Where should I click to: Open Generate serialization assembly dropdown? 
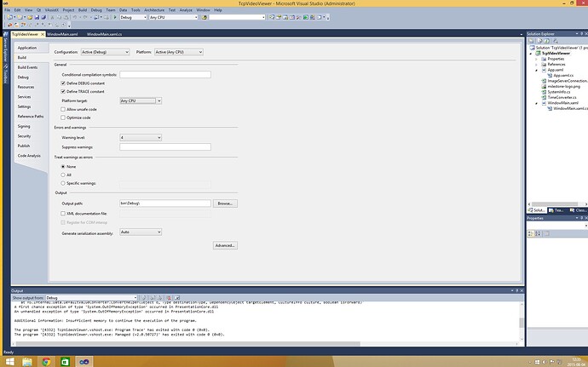tap(141, 232)
